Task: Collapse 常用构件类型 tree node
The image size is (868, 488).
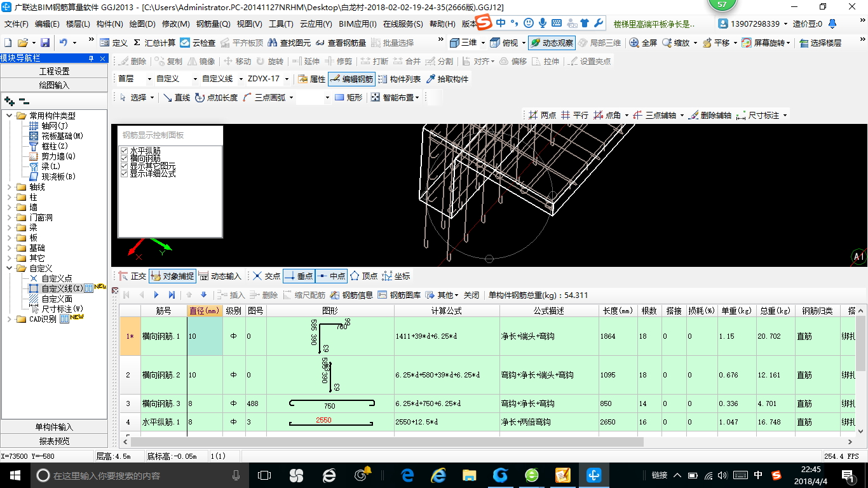Action: coord(9,116)
